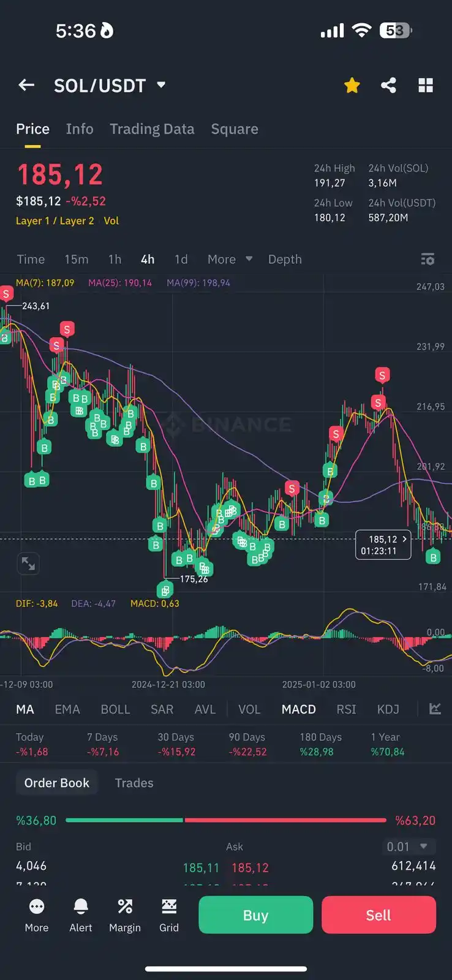Tap the bid/ask ratio bar
This screenshot has height=980, width=452.
pyautogui.click(x=226, y=820)
